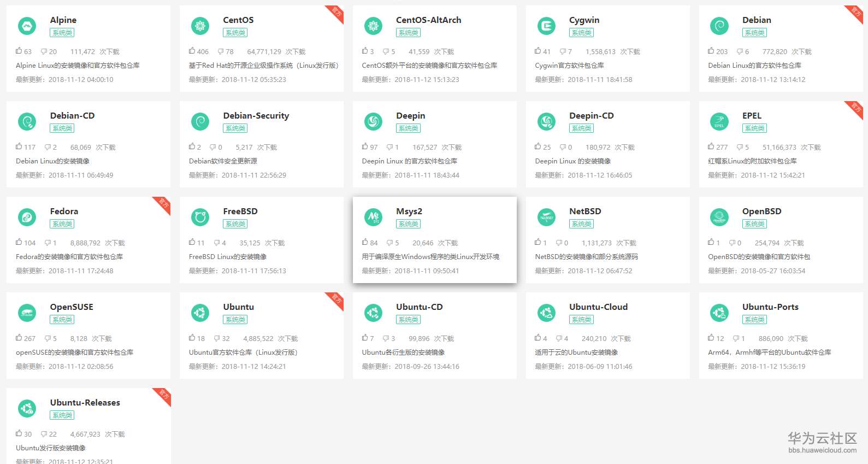Image resolution: width=868 pixels, height=464 pixels.
Task: Click the Deepin download count 167,527
Action: 425,148
